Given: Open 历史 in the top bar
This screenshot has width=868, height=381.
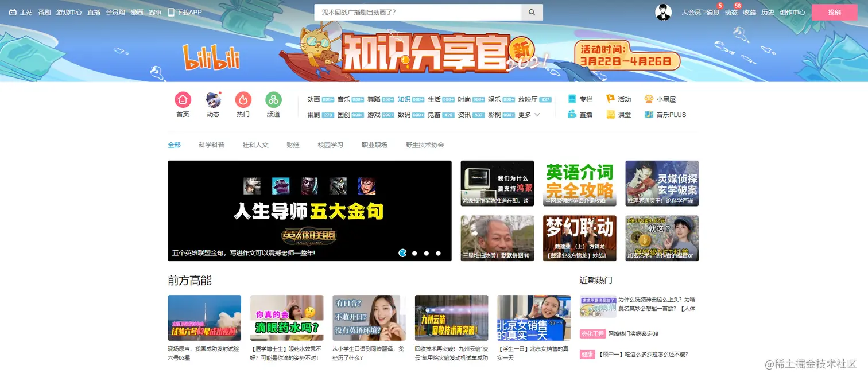Looking at the screenshot, I should pos(768,12).
